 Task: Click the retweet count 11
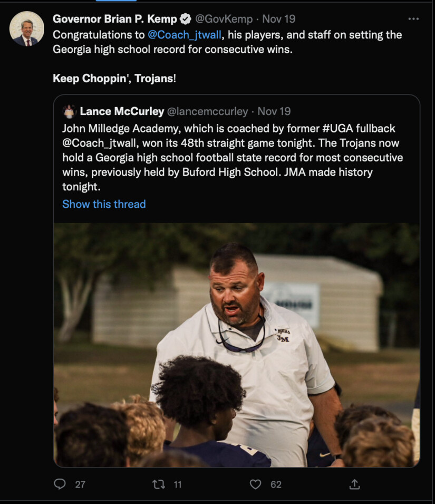tap(178, 484)
